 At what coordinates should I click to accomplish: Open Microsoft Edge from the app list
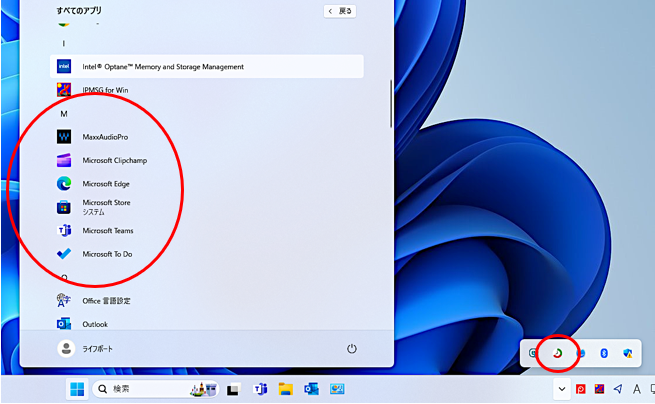tap(207, 183)
